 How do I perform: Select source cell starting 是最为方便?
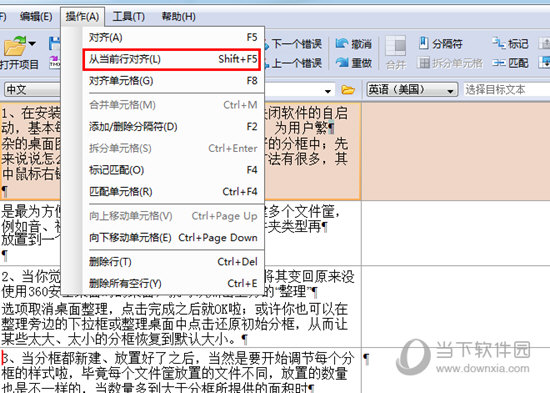[180, 233]
